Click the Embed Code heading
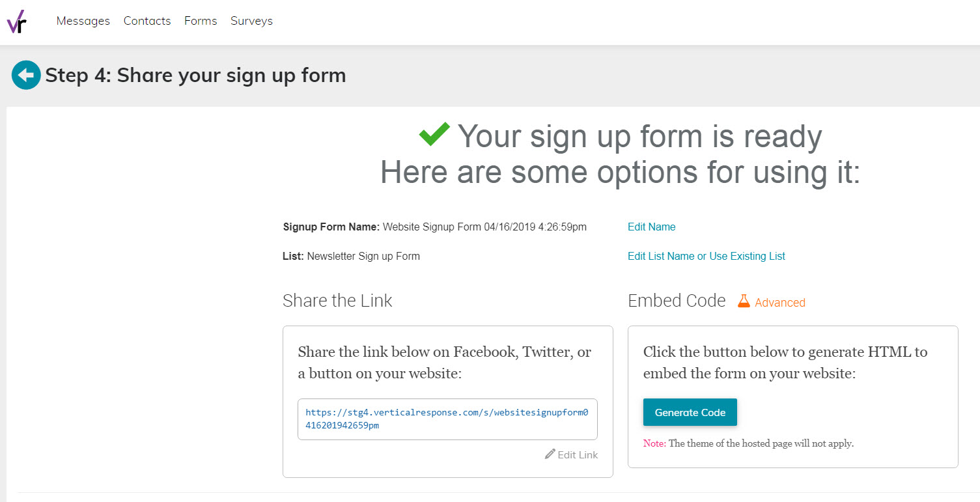The height and width of the screenshot is (502, 980). click(677, 300)
